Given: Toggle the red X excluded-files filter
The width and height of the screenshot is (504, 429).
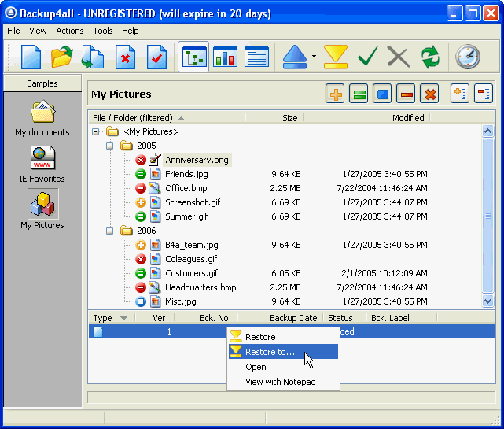Looking at the screenshot, I should [429, 94].
